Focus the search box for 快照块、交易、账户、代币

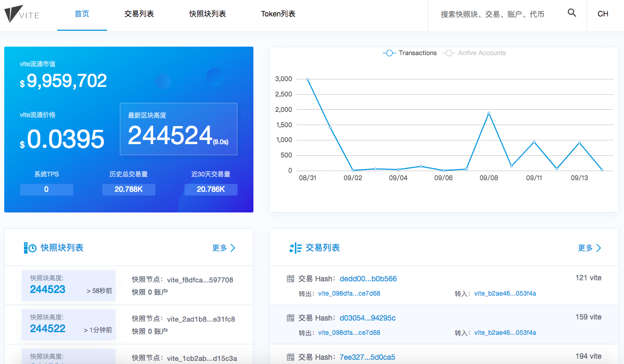[x=493, y=14]
